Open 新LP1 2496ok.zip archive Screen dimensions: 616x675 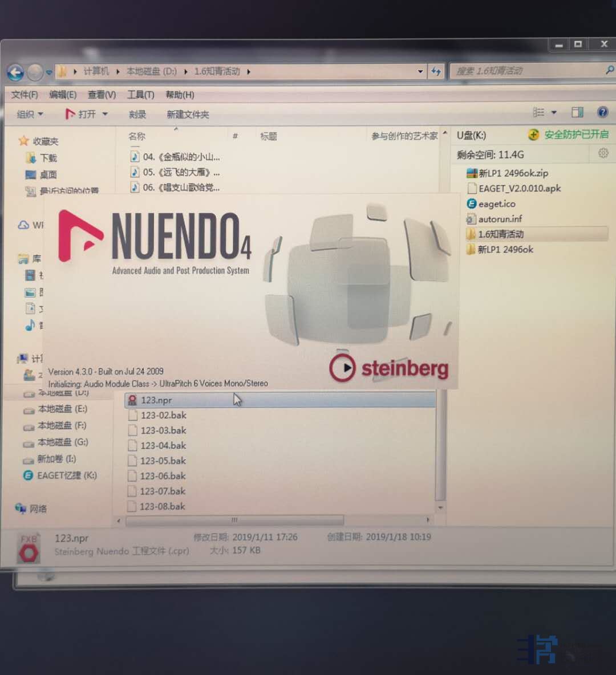click(x=513, y=173)
